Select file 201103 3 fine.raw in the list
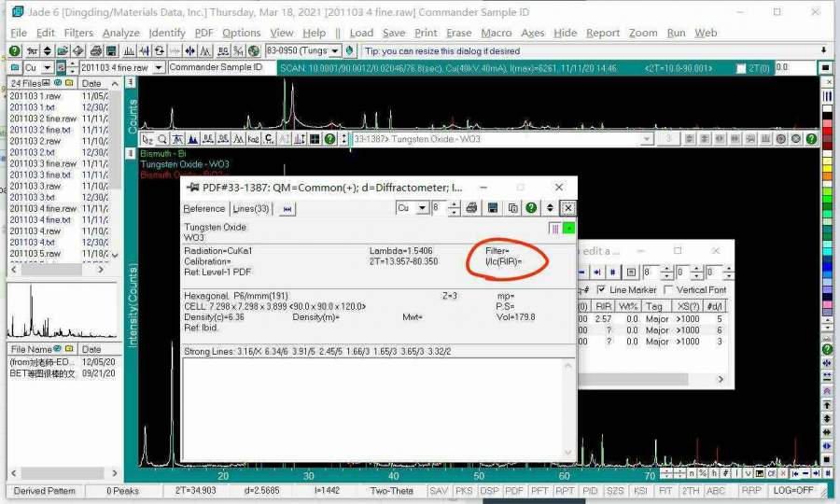The height and width of the screenshot is (504, 840). click(43, 163)
